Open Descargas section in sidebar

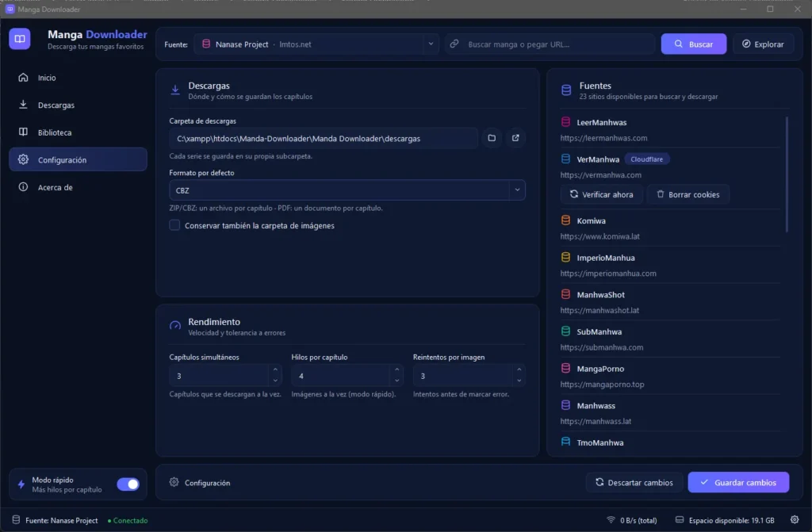coord(78,105)
